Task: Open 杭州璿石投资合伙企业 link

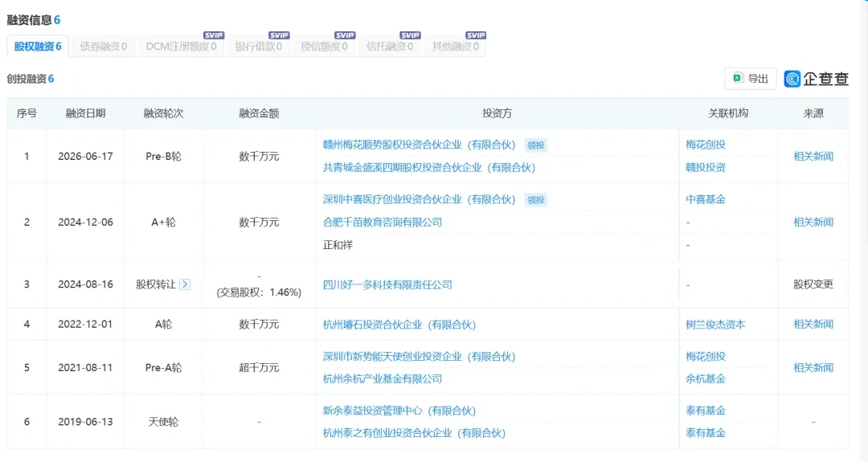Action: coord(399,325)
